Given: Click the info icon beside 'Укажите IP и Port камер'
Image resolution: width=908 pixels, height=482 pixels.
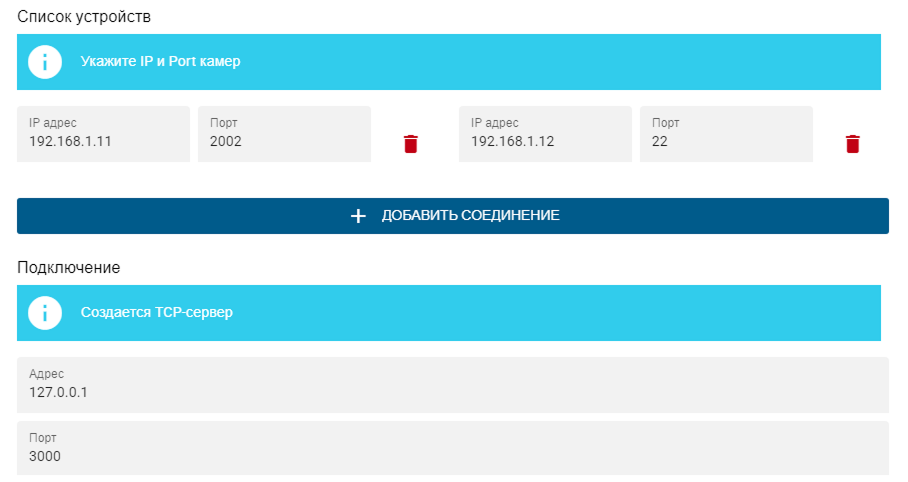Looking at the screenshot, I should [x=45, y=62].
